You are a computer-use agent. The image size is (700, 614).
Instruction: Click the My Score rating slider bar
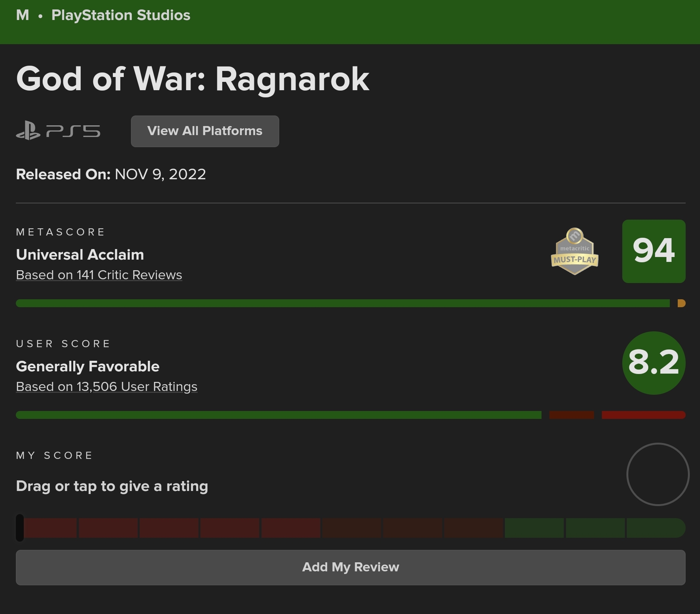click(351, 528)
